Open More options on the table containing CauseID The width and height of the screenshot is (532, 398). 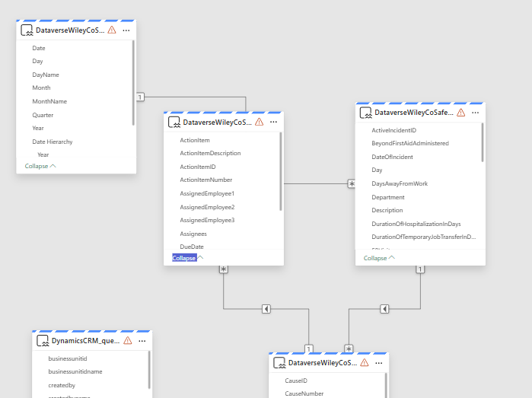pos(379,363)
